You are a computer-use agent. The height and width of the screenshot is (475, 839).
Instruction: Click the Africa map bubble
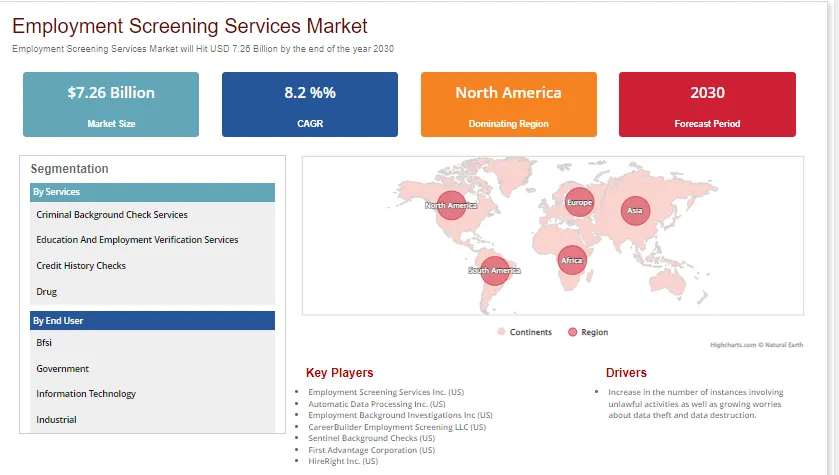click(x=571, y=261)
